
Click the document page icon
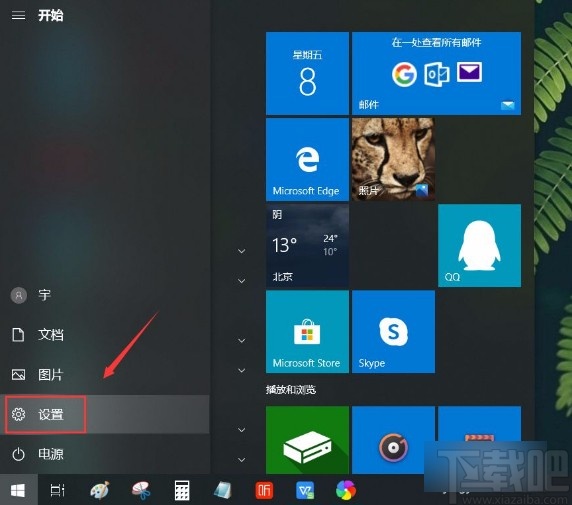18,334
